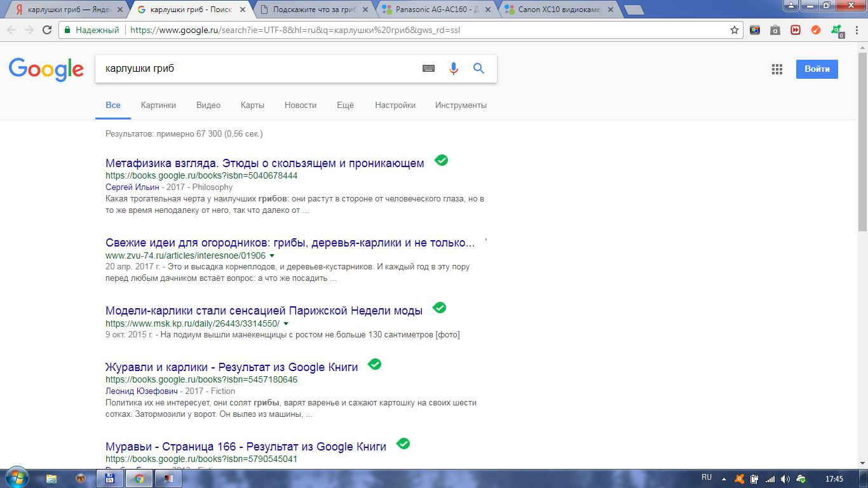Start voice search with the microphone
Image resolution: width=868 pixels, height=488 pixels.
click(x=454, y=69)
